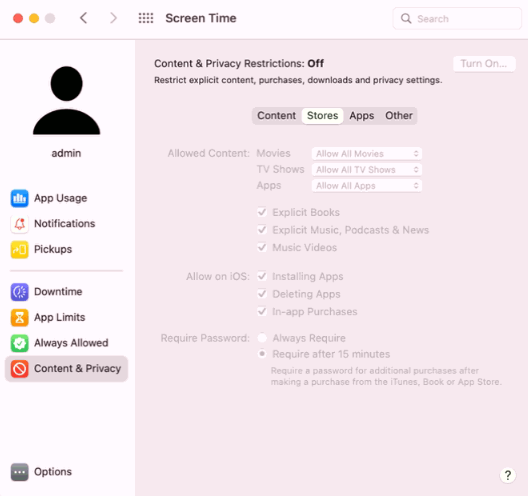Switch to the Content tab
The height and width of the screenshot is (496, 528).
pyautogui.click(x=276, y=115)
